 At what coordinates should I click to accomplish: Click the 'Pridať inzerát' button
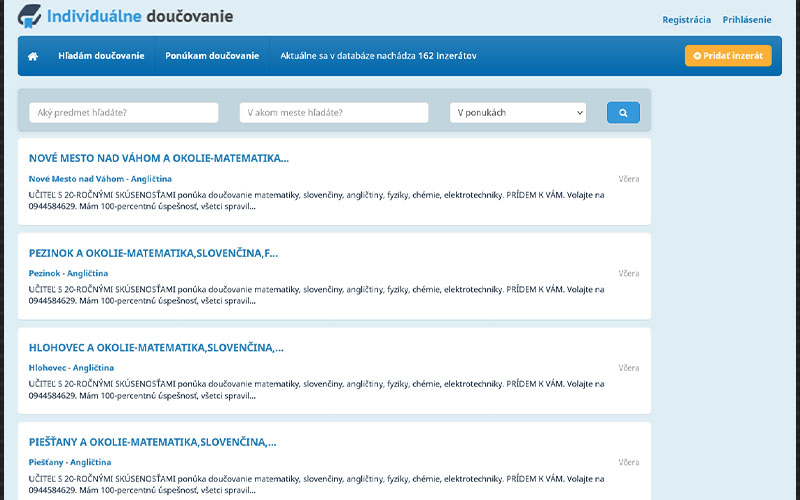point(728,56)
